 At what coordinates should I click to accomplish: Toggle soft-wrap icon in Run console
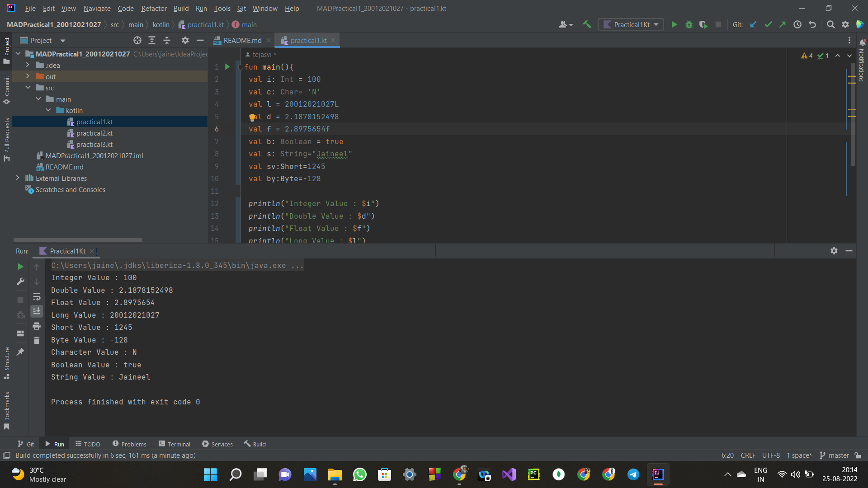pyautogui.click(x=37, y=297)
